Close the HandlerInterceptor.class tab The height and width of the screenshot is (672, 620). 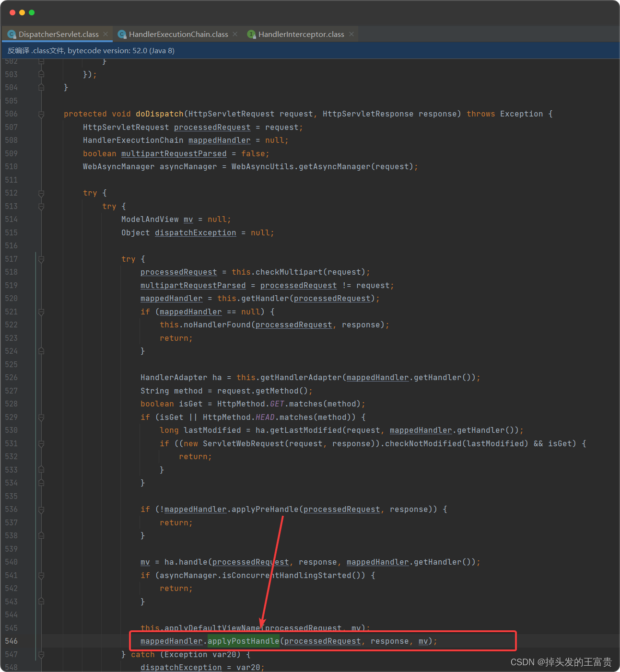(x=351, y=34)
